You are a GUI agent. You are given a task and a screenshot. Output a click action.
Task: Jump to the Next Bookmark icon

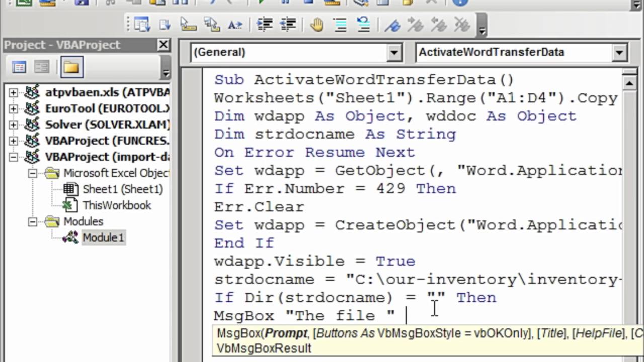(416, 25)
